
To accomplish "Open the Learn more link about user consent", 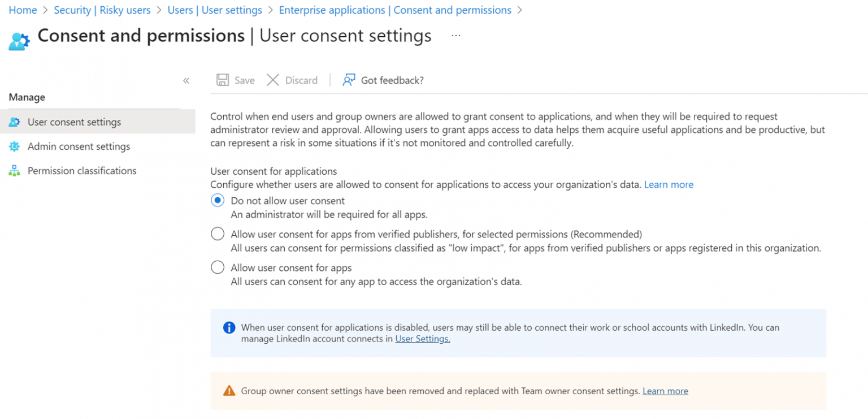I will click(x=669, y=184).
